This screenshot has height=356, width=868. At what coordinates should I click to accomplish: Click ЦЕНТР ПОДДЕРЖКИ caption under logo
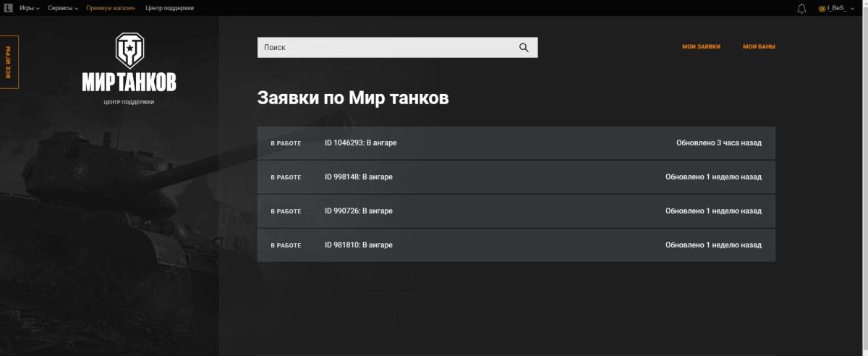pyautogui.click(x=129, y=102)
